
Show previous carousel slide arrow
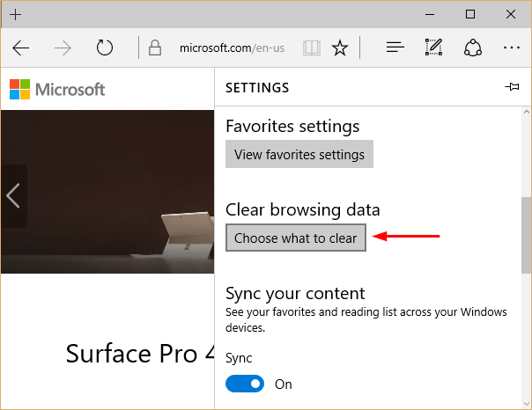(13, 195)
